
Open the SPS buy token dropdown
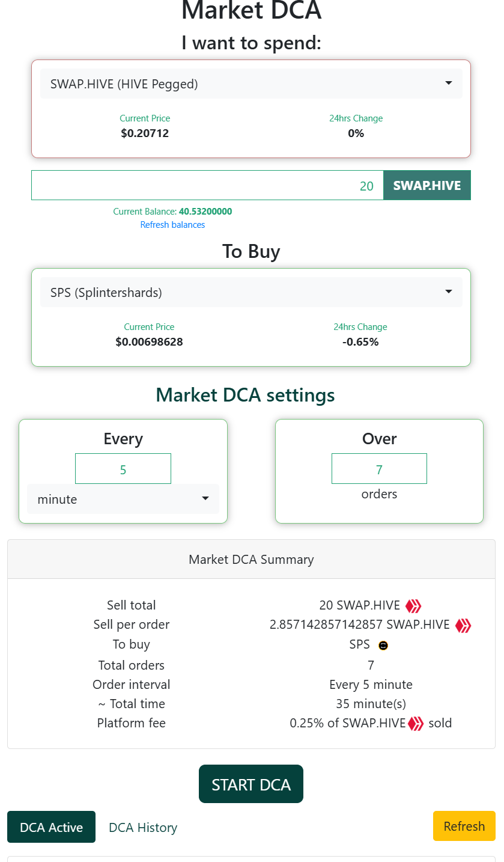(251, 293)
